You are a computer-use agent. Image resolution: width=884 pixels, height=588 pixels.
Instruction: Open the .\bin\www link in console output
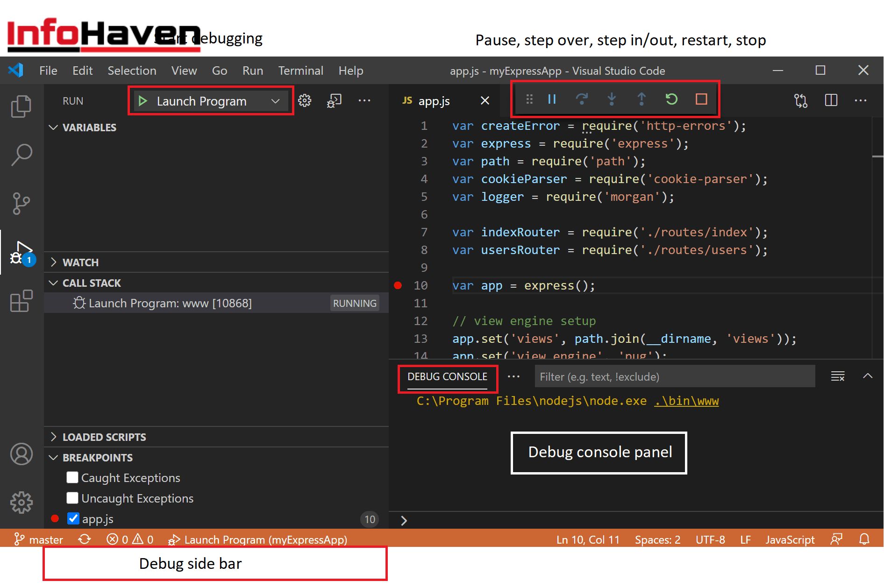686,401
